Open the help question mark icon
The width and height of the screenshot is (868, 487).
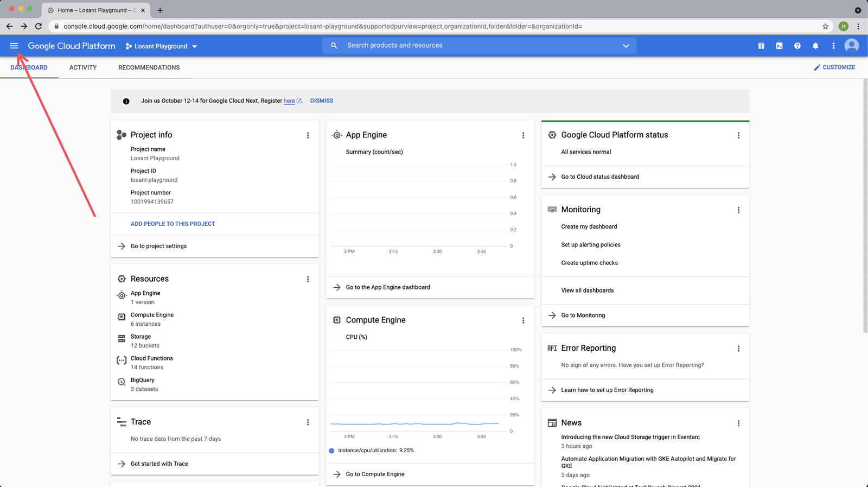[797, 46]
